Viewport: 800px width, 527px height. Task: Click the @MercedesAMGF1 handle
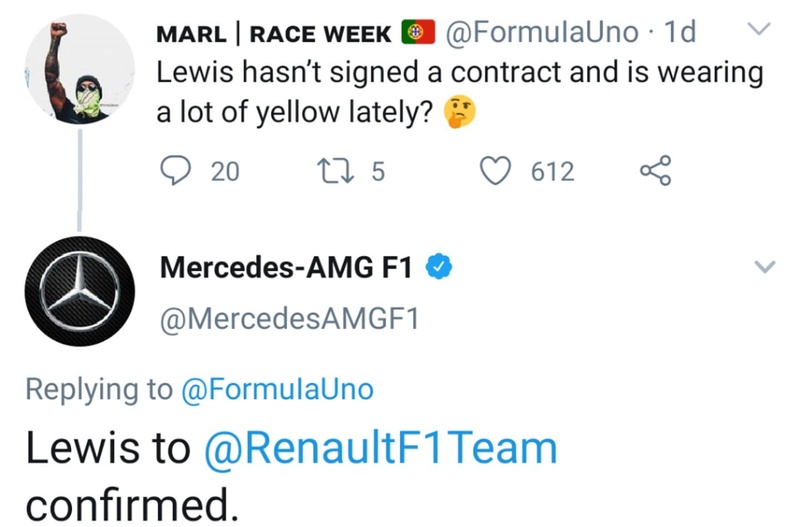click(x=289, y=320)
